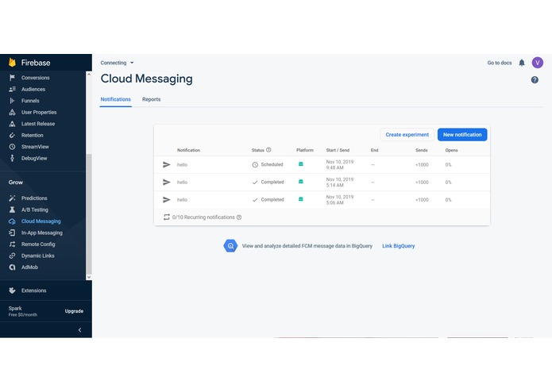Open Conversions flag icon in sidebar

point(13,77)
